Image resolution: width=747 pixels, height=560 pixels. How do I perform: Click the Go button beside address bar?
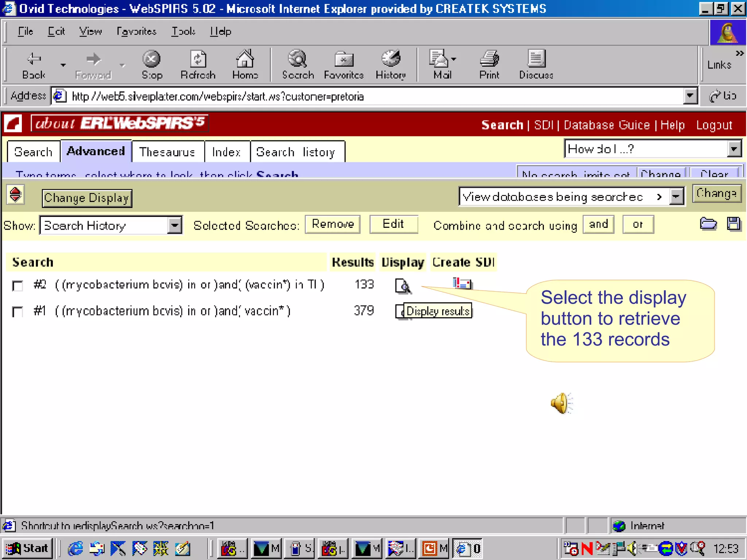(723, 96)
